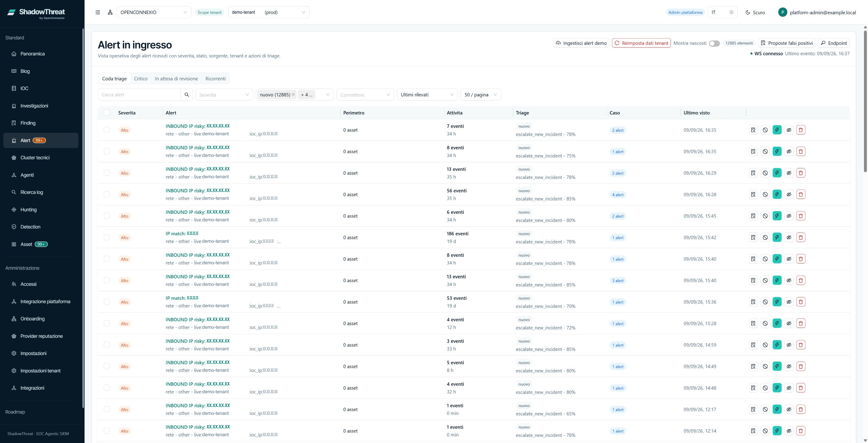Open the Severita filter dropdown
The image size is (868, 443).
(224, 95)
